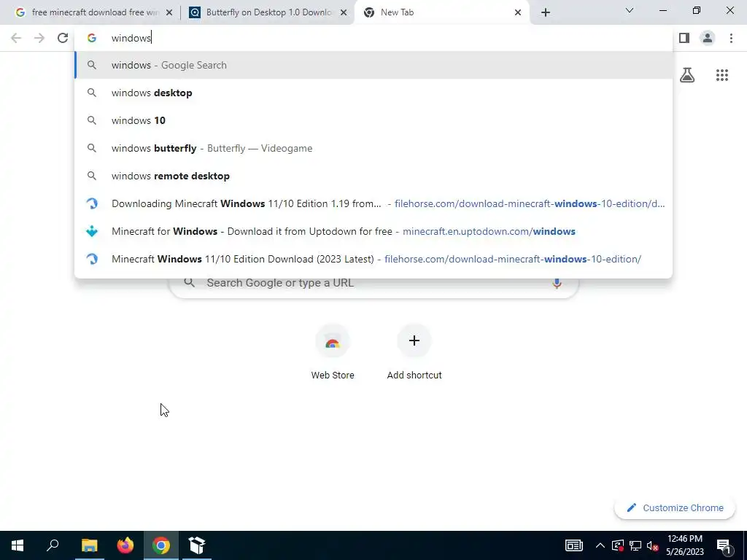Choose the 'windows desktop' suggestion
This screenshot has width=747, height=560.
point(373,93)
